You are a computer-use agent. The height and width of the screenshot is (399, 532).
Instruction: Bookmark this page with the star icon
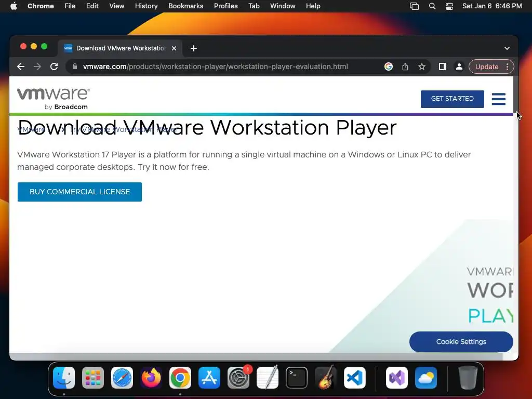[422, 66]
